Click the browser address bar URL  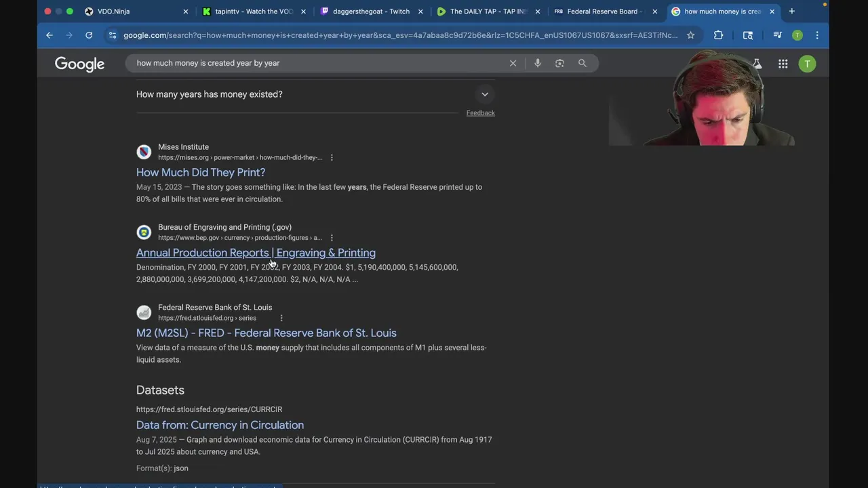[400, 35]
